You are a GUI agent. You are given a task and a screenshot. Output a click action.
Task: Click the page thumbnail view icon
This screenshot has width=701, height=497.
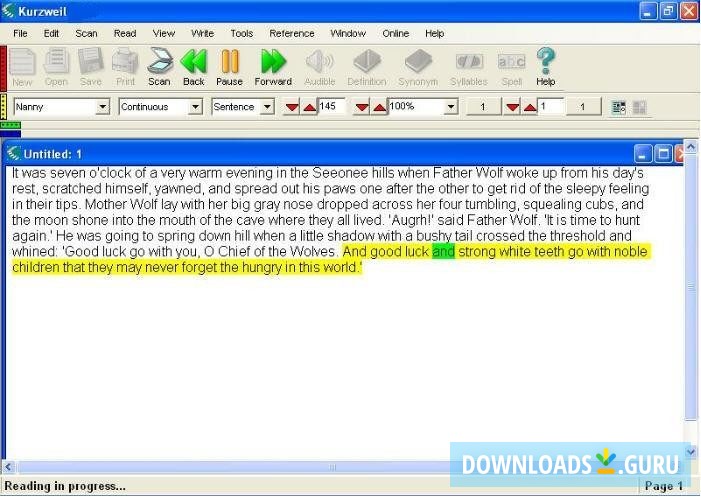tap(619, 107)
